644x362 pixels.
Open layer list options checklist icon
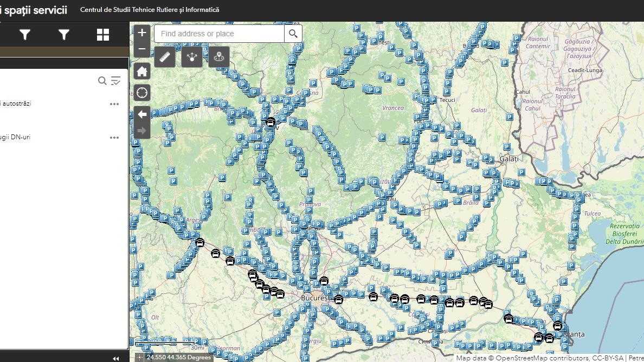pyautogui.click(x=116, y=80)
